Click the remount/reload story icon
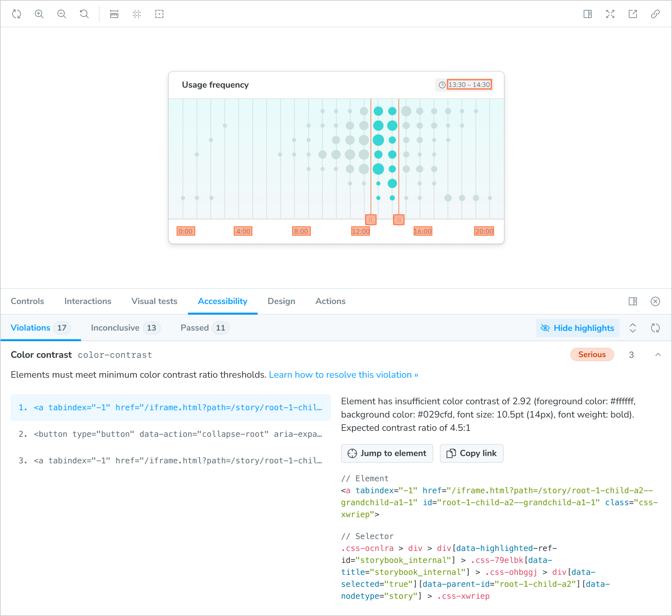This screenshot has width=672, height=616. pos(16,14)
